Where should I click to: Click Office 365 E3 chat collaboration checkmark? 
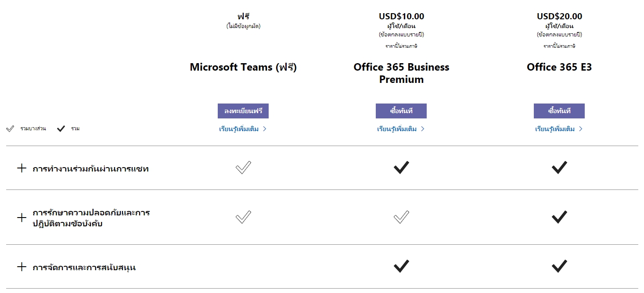[x=559, y=168]
